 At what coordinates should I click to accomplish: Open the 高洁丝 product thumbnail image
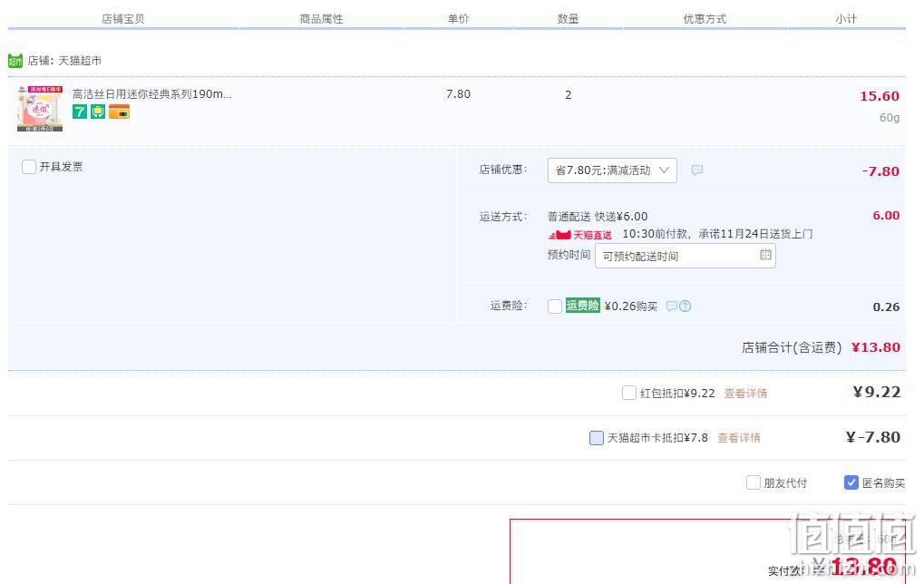[x=40, y=109]
